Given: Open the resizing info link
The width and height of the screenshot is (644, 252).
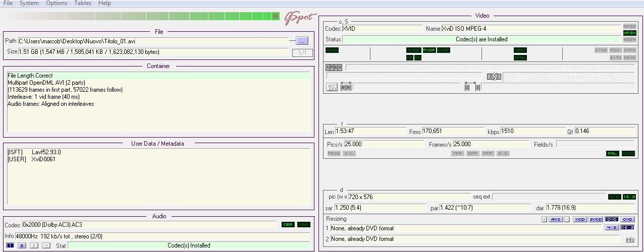Looking at the screenshot, I should point(630,240).
